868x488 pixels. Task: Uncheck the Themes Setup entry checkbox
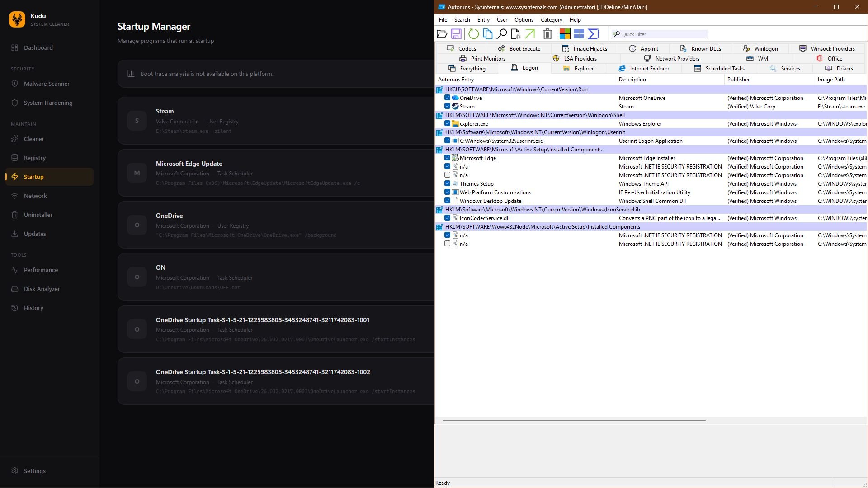(447, 183)
